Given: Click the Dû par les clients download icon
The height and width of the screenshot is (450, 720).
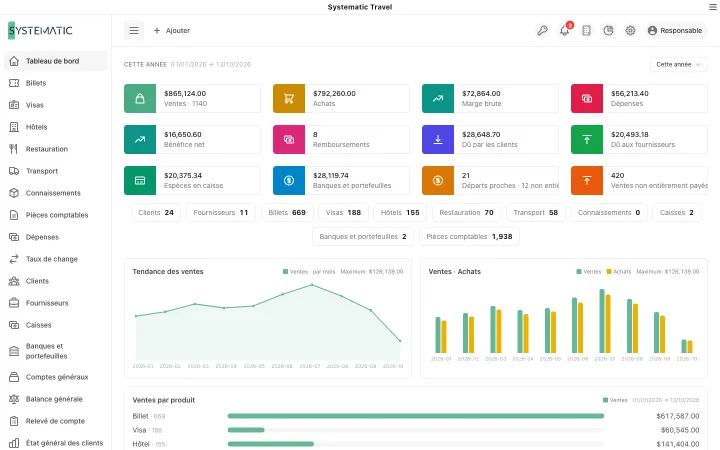Looking at the screenshot, I should (x=438, y=139).
